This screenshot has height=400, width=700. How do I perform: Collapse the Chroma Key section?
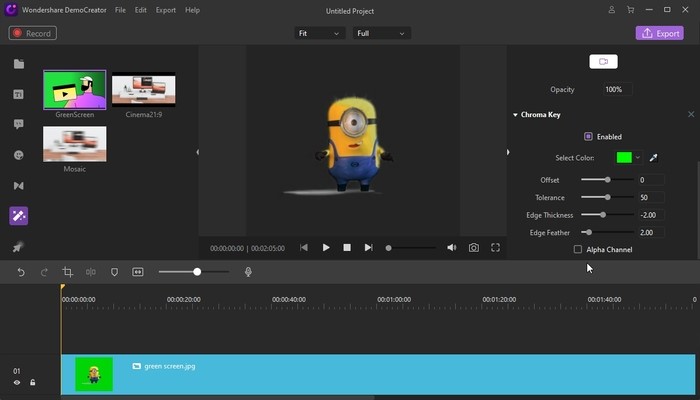click(x=515, y=115)
